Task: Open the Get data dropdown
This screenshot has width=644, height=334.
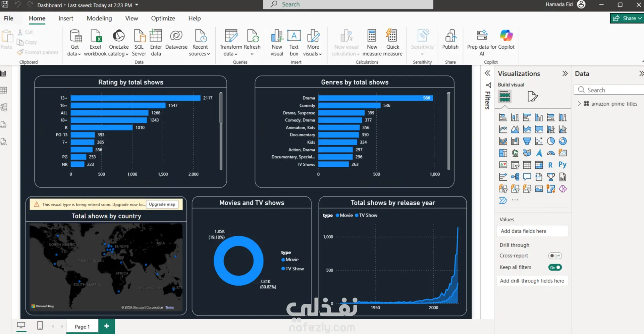Action: pyautogui.click(x=74, y=43)
